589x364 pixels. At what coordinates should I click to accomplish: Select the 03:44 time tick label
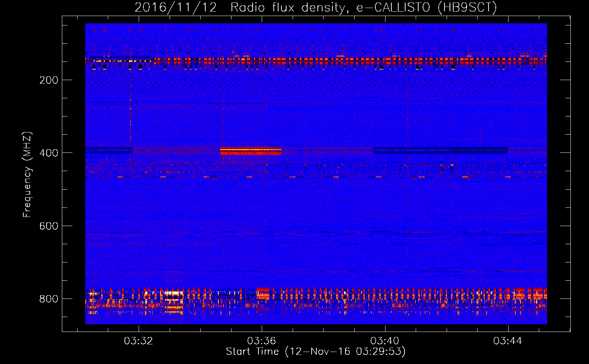click(508, 341)
